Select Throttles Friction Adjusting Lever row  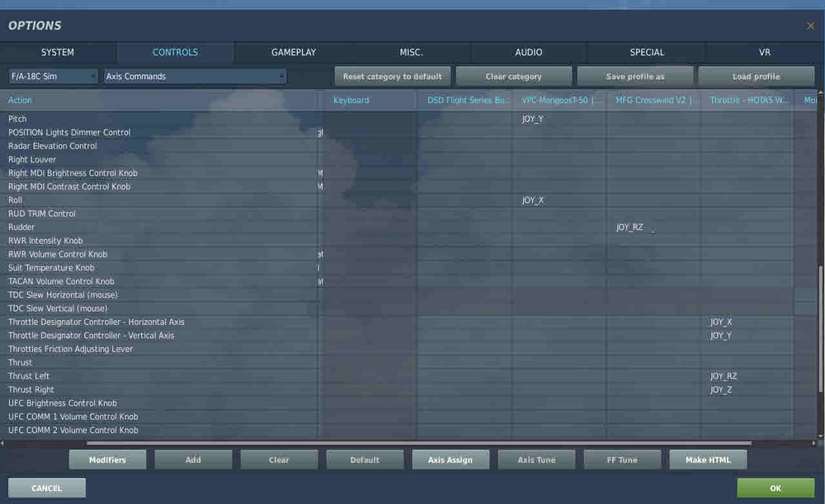pos(158,349)
